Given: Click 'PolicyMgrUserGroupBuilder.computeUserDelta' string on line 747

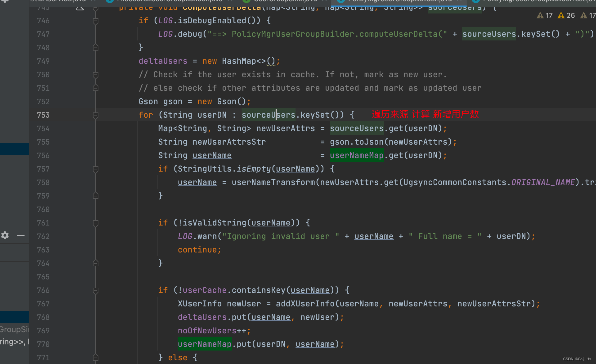Looking at the screenshot, I should point(335,34).
